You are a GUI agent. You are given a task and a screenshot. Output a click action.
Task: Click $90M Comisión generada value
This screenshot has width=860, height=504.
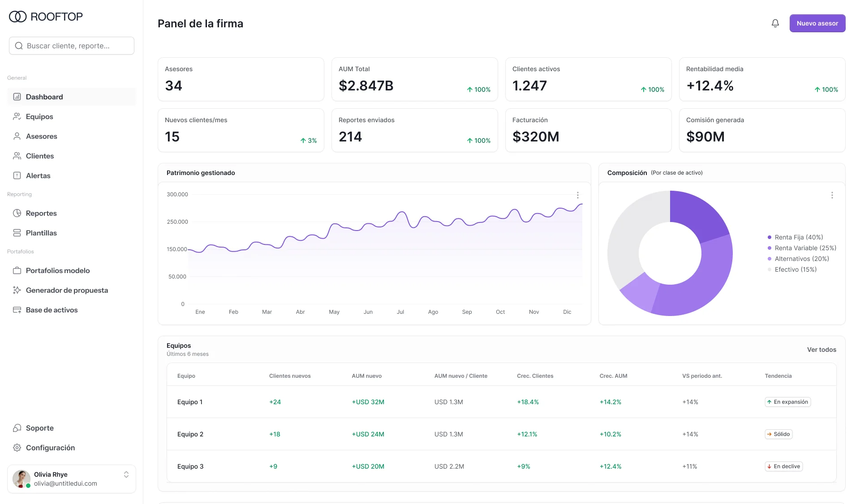click(x=705, y=137)
